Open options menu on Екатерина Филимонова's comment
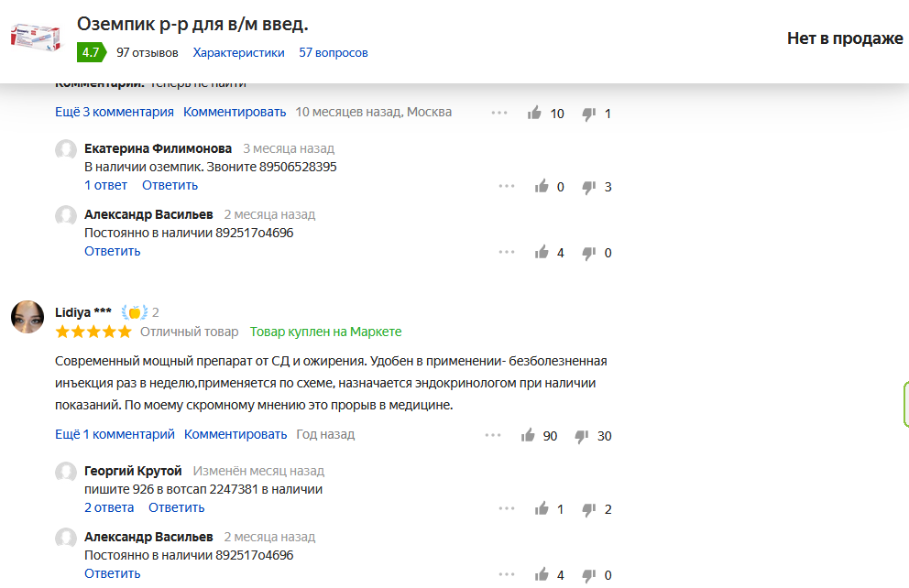 pyautogui.click(x=507, y=186)
